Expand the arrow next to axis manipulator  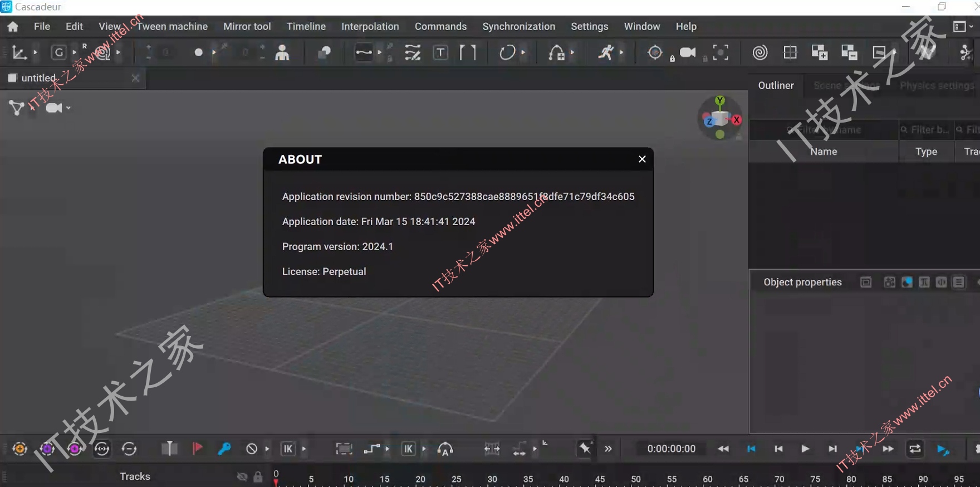coord(35,53)
